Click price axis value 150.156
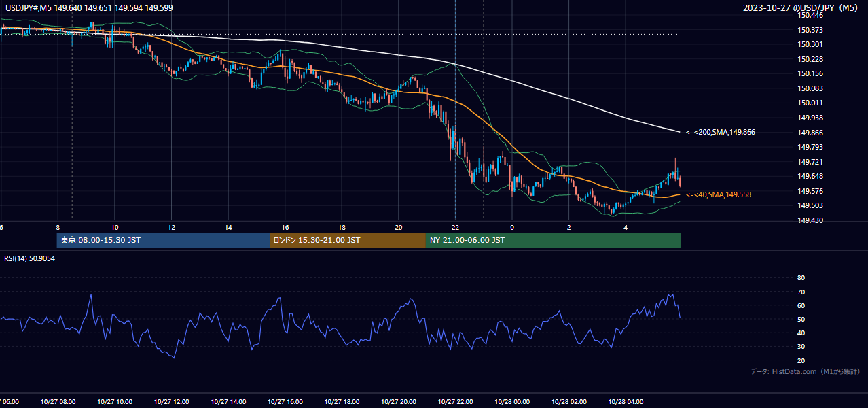868x408 pixels. click(810, 73)
